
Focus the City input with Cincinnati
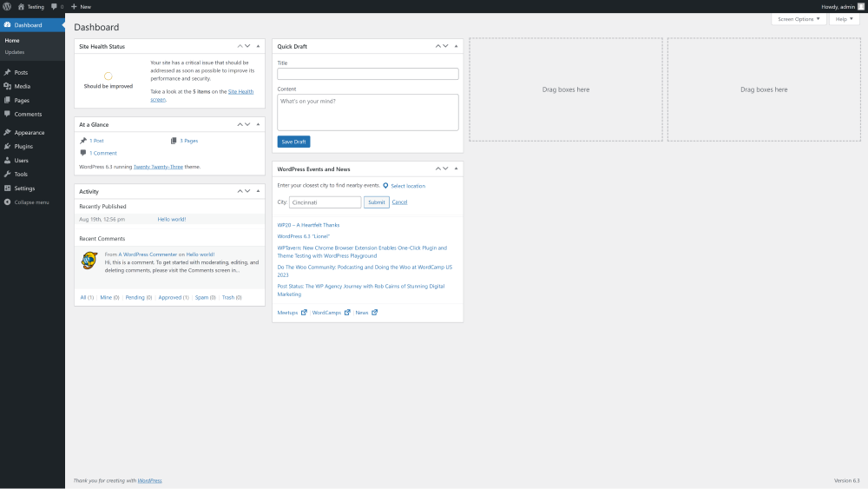(325, 202)
